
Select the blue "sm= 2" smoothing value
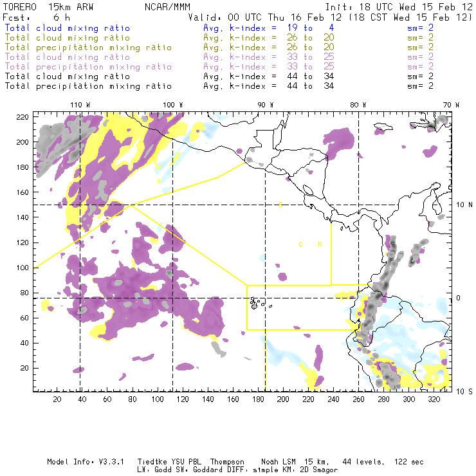(x=420, y=28)
